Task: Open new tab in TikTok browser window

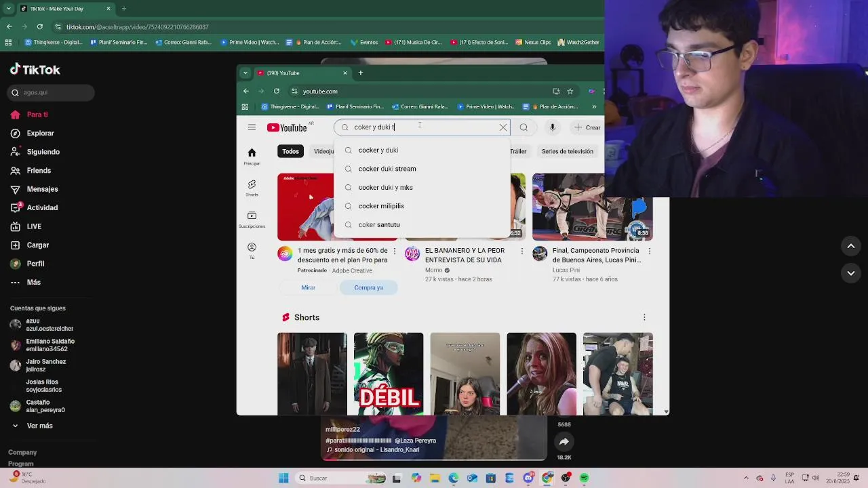Action: click(123, 9)
